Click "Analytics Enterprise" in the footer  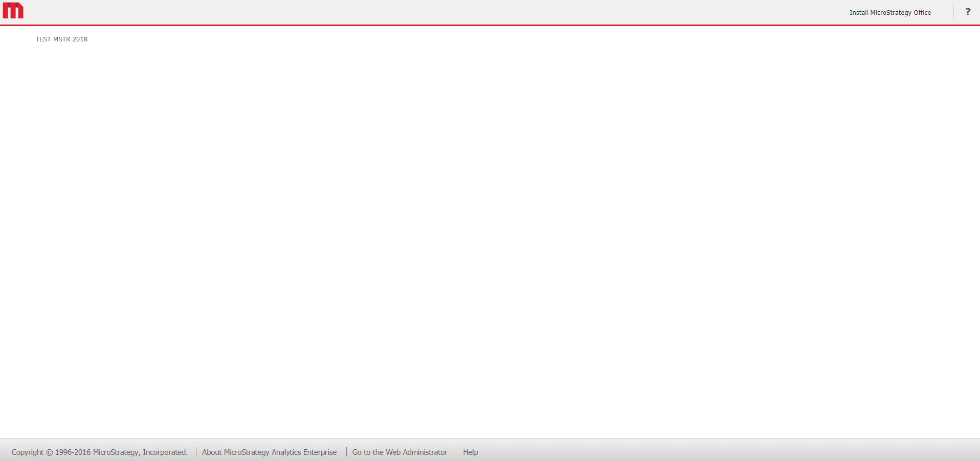pos(304,452)
